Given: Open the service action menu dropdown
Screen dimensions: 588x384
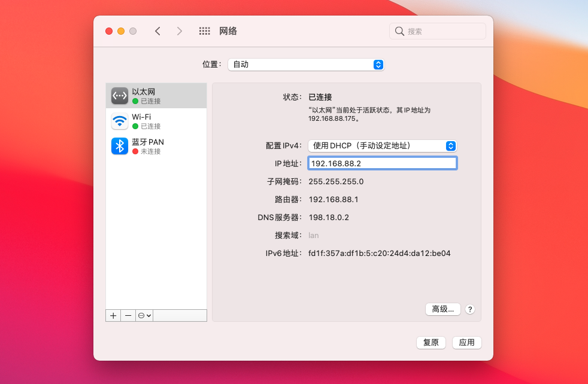Looking at the screenshot, I should pos(144,315).
